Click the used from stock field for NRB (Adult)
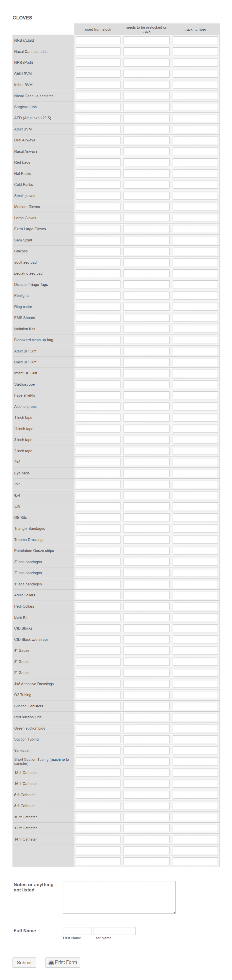 click(98, 40)
